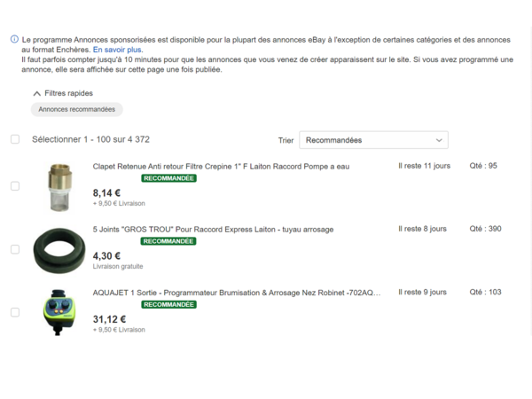Click the "Qté : 390" value
Screen dimensions: 532x399
coord(485,229)
